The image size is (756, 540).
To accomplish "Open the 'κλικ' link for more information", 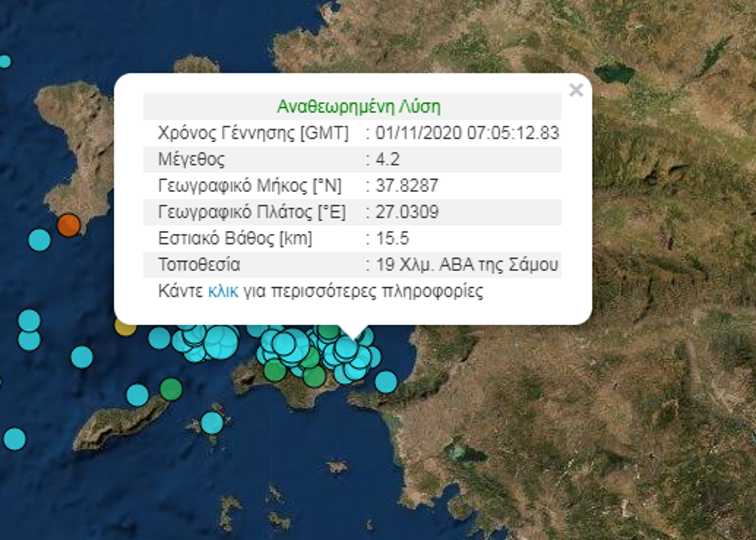I will click(x=223, y=291).
